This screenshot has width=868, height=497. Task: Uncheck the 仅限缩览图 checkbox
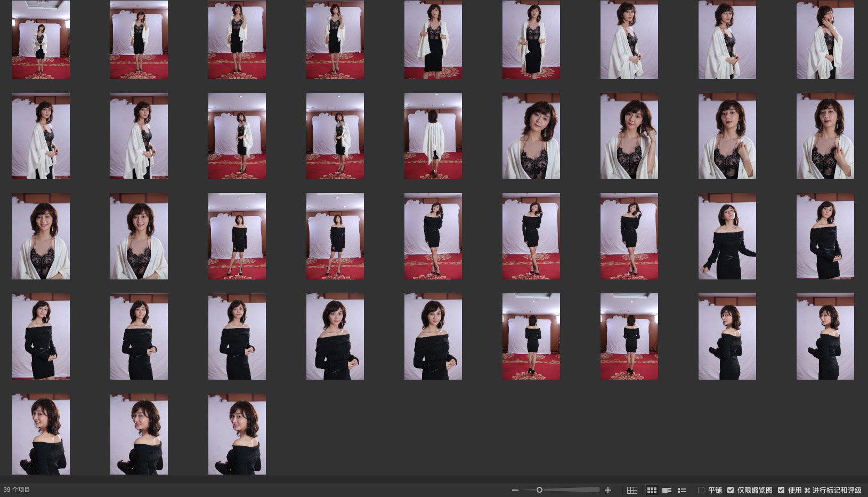731,490
